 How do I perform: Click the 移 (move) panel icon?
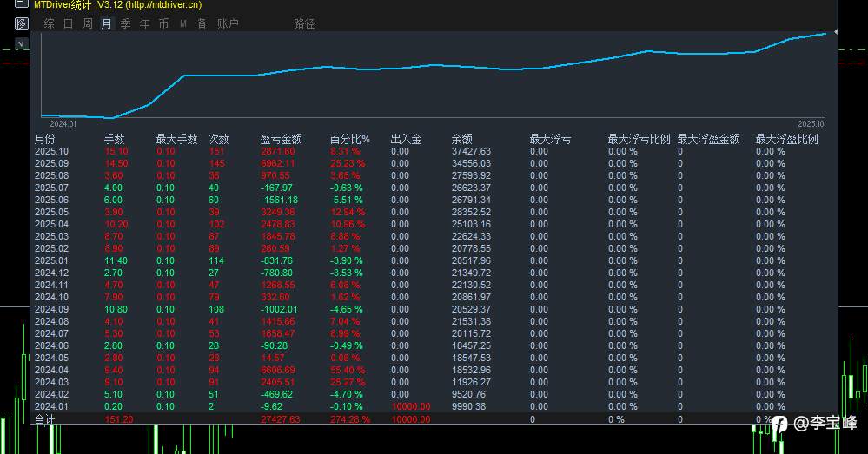21,23
